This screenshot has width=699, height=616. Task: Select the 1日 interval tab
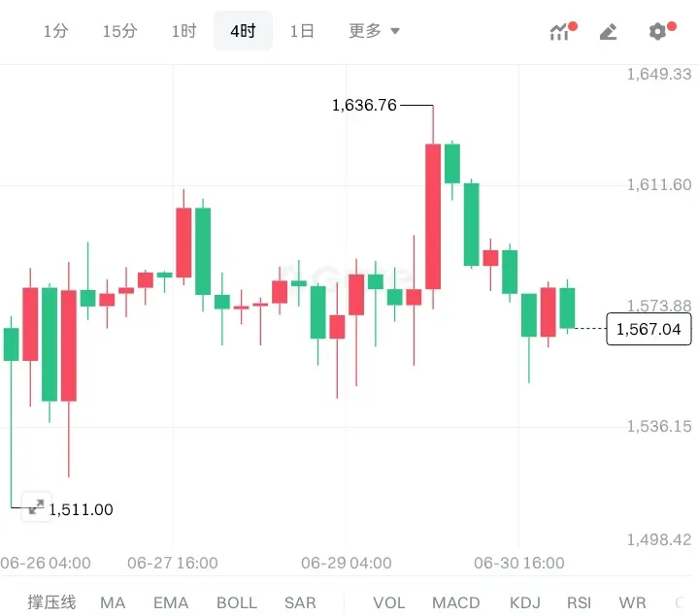tap(302, 31)
